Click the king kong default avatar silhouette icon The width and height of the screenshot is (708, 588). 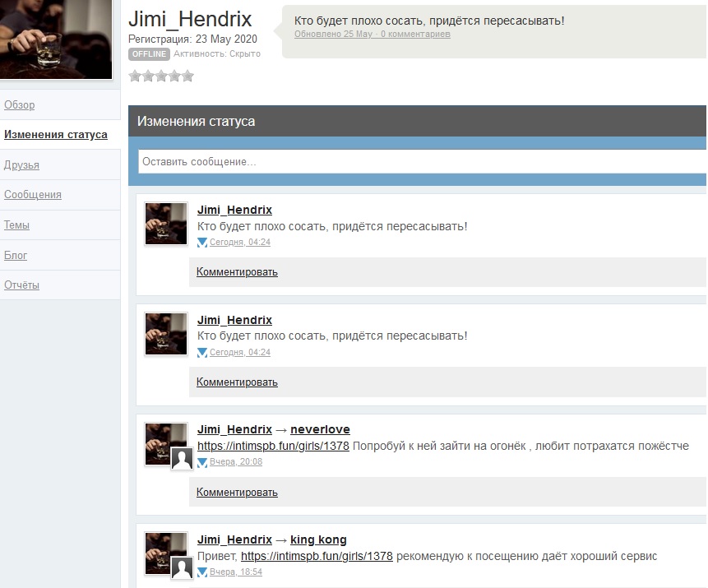[182, 569]
